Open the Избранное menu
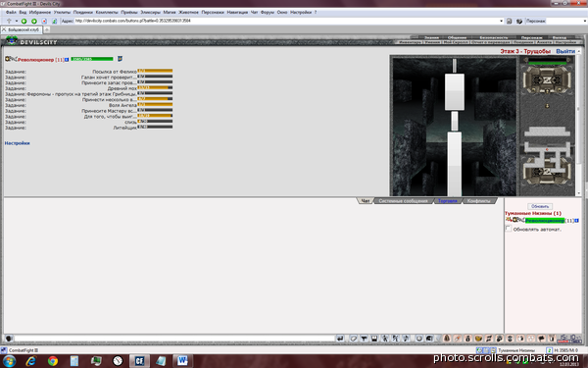 40,13
